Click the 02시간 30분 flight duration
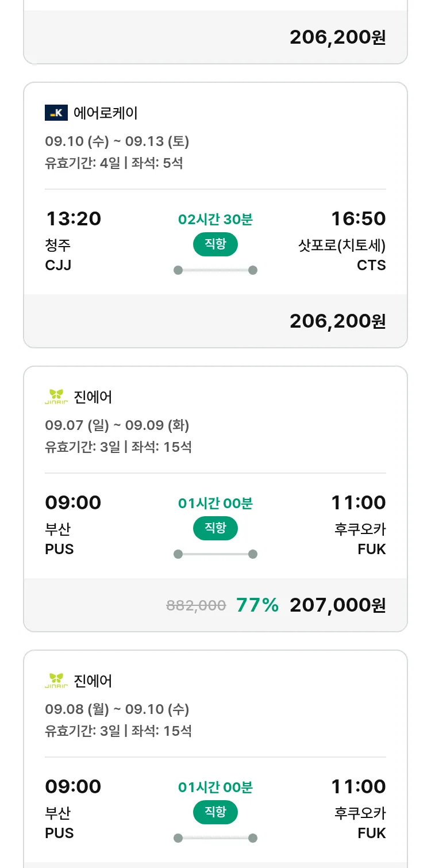 click(x=215, y=220)
